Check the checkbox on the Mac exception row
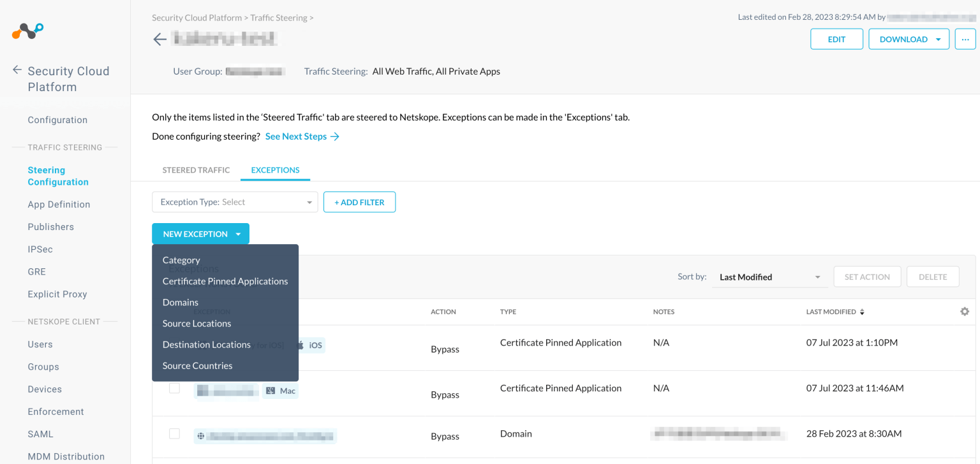 (174, 388)
